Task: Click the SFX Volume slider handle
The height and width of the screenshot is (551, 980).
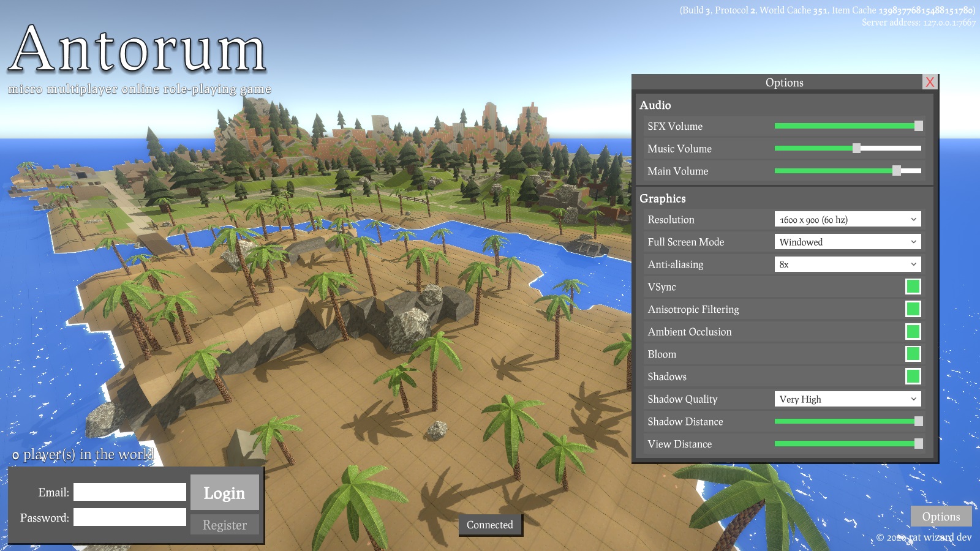Action: (918, 126)
